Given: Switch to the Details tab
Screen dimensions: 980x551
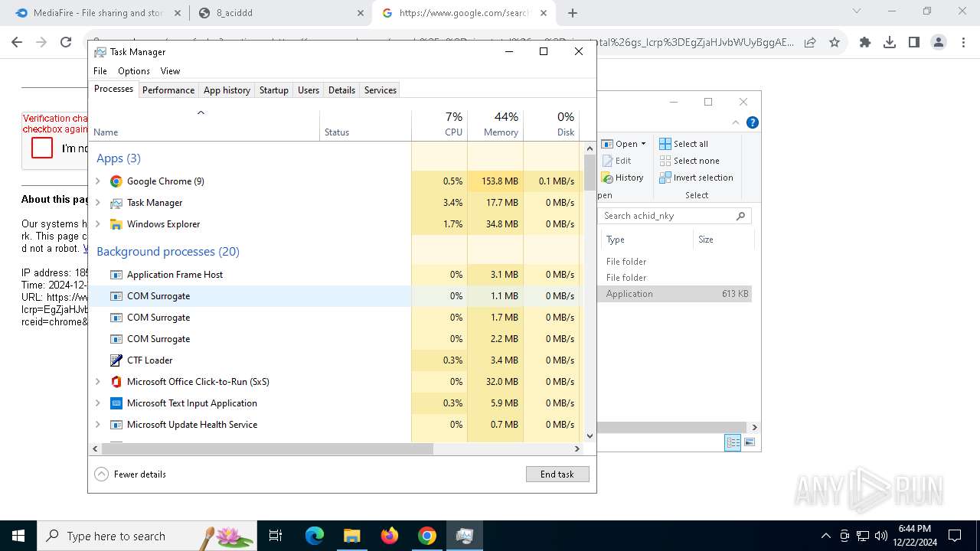Looking at the screenshot, I should pos(341,90).
